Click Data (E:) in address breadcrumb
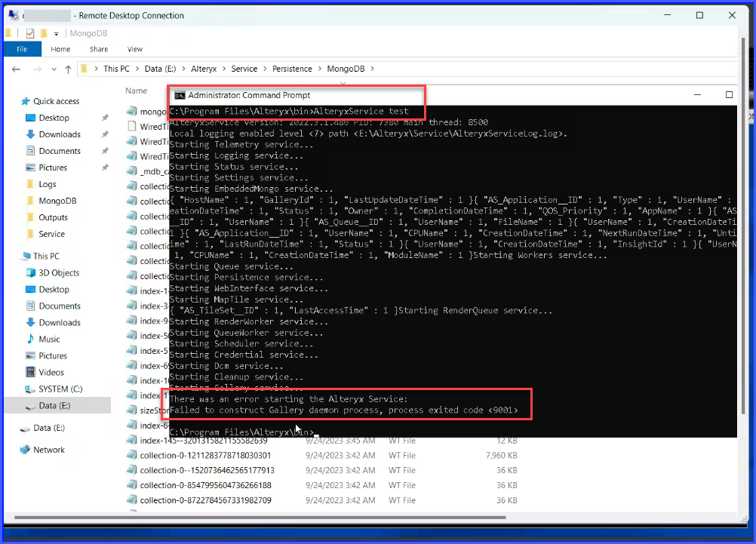This screenshot has width=756, height=544. tap(160, 69)
